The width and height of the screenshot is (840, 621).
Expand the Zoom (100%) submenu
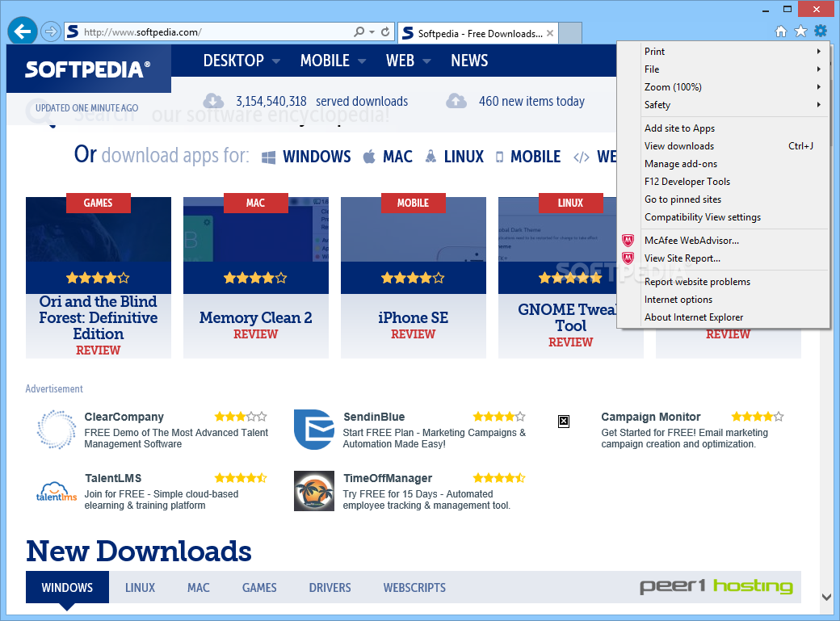818,86
